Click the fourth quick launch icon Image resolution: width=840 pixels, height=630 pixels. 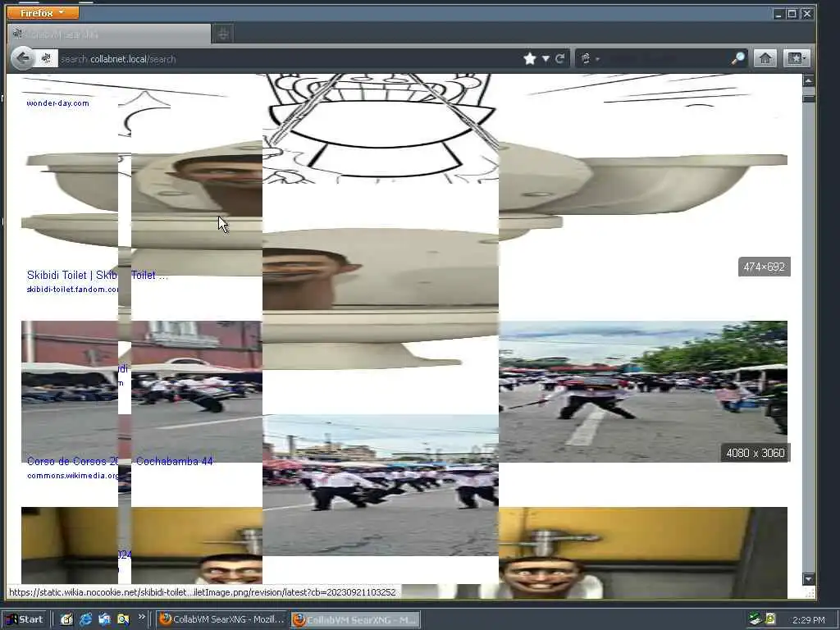click(123, 619)
